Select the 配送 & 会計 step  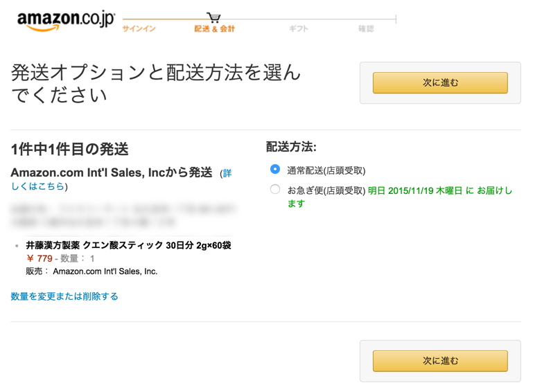[214, 29]
